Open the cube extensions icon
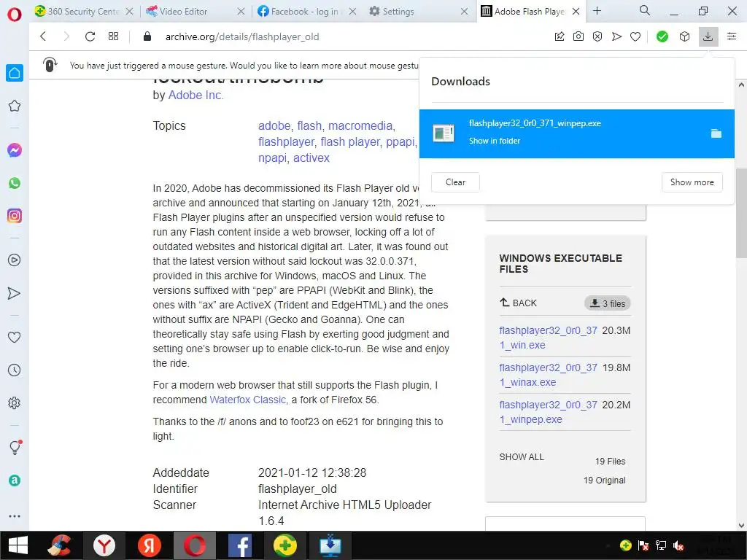The image size is (747, 560). 684,36
